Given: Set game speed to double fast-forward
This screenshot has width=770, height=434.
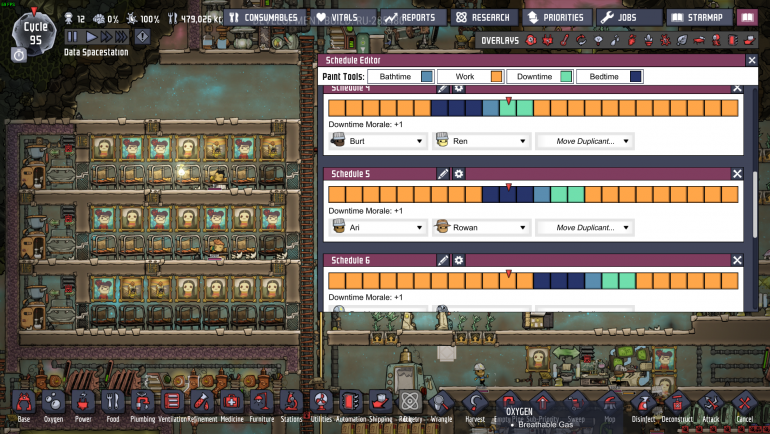Looking at the screenshot, I should point(106,36).
